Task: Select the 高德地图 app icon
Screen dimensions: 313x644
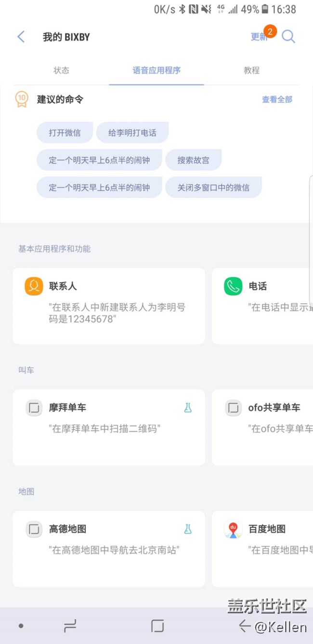Action: [x=34, y=529]
